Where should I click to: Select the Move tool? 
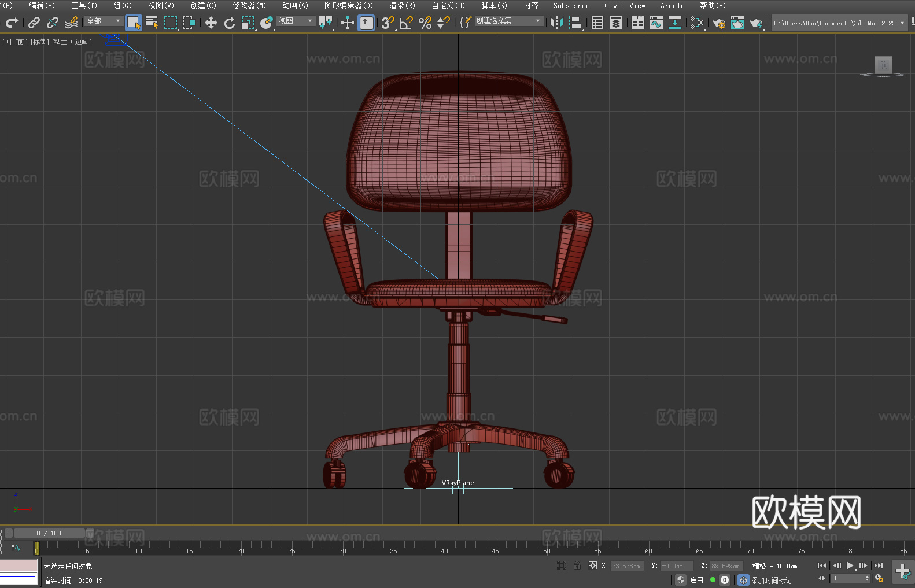pos(211,23)
